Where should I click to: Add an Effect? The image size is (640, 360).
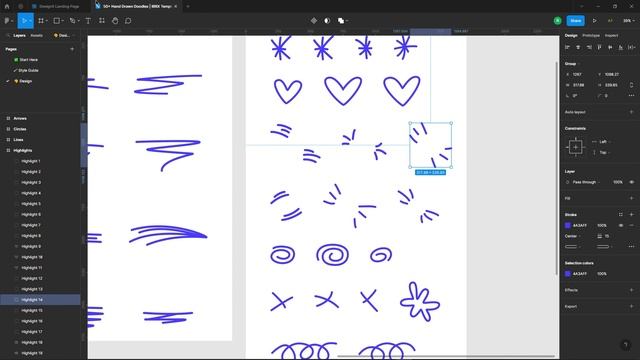(x=631, y=290)
